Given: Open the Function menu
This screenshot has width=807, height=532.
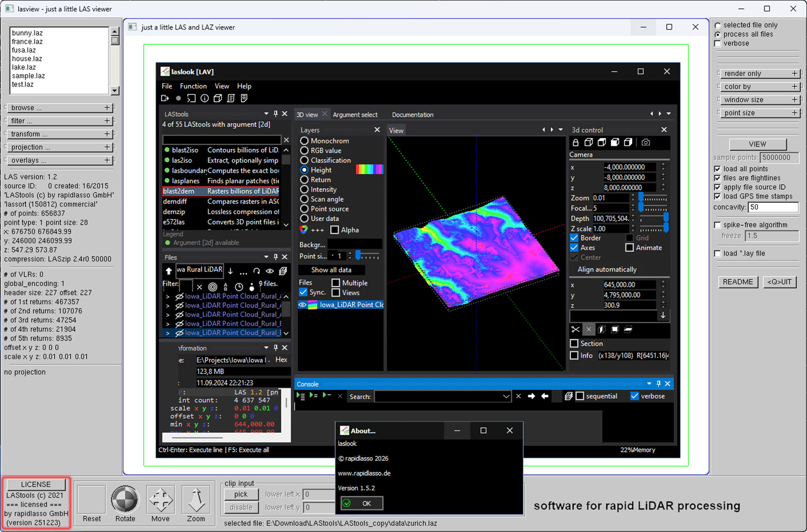Looking at the screenshot, I should point(193,86).
